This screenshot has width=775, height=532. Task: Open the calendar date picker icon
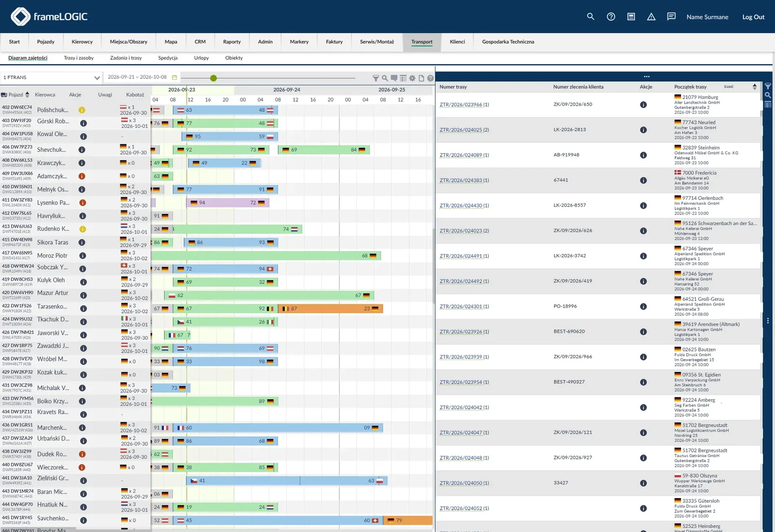[x=174, y=78]
